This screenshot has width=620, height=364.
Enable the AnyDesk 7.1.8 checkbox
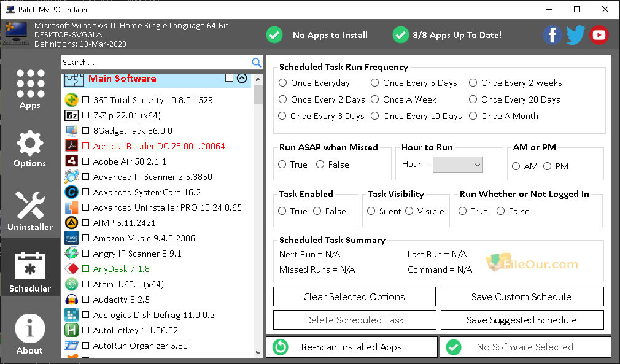pos(85,269)
